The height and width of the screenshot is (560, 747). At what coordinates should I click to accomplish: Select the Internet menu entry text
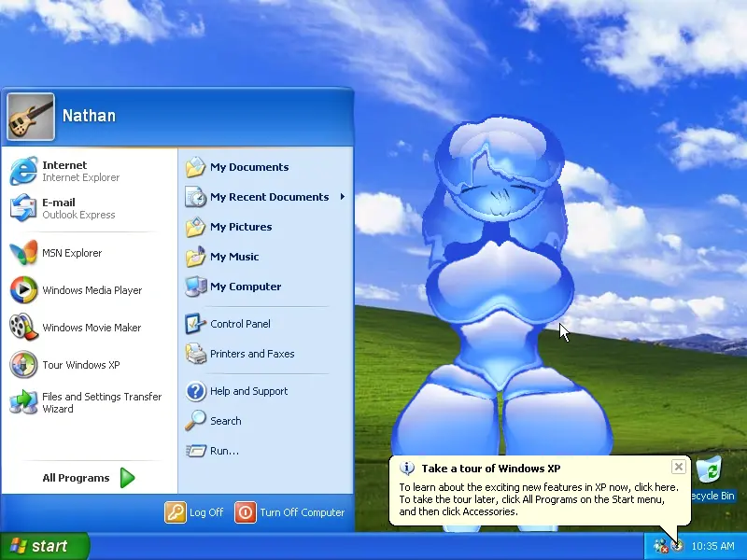[64, 165]
